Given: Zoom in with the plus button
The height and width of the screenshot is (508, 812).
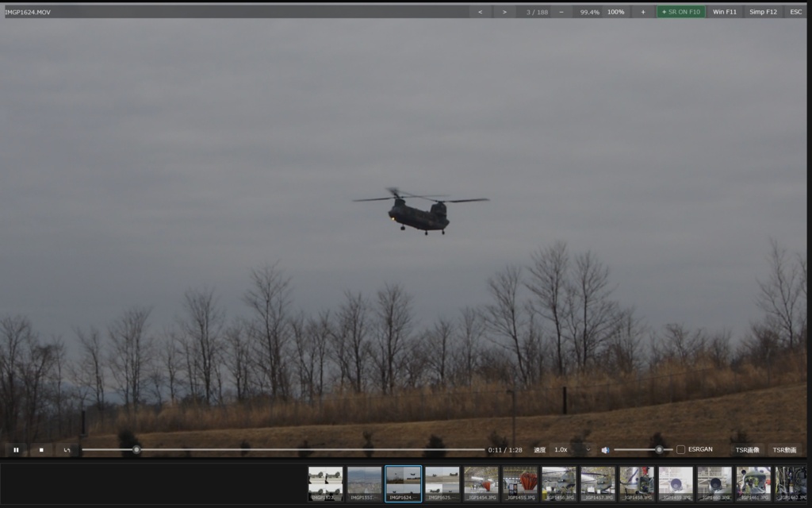Looking at the screenshot, I should pos(643,12).
